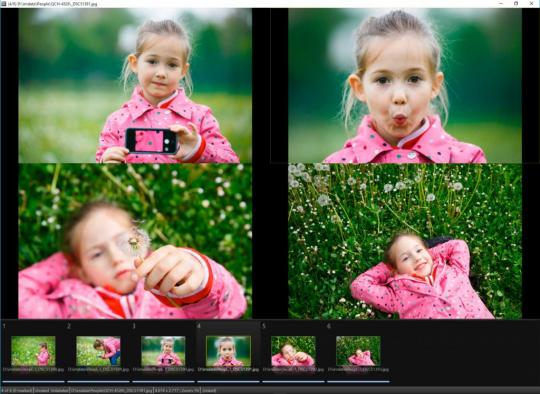Select thumbnail 2 of girl bending in meadow
This screenshot has width=540, height=394.
(x=98, y=351)
